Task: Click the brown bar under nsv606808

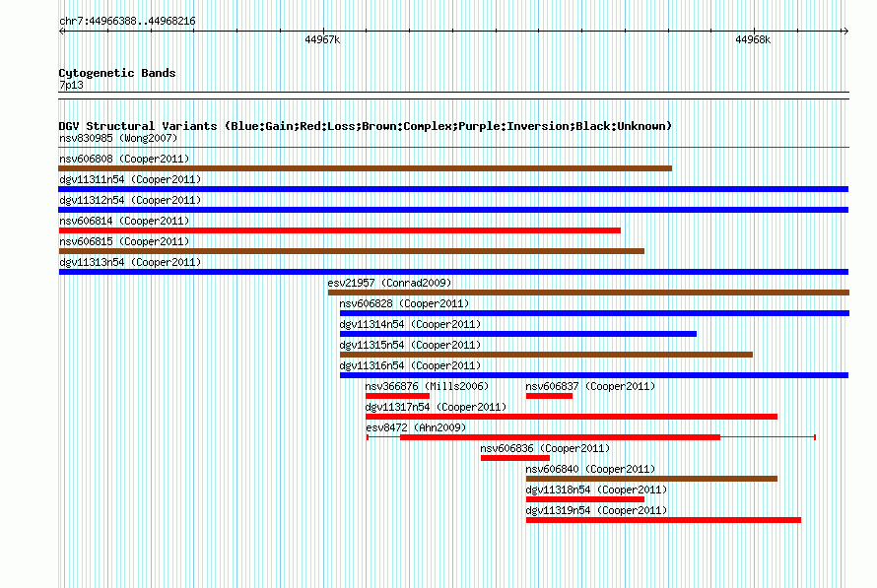Action: point(366,168)
